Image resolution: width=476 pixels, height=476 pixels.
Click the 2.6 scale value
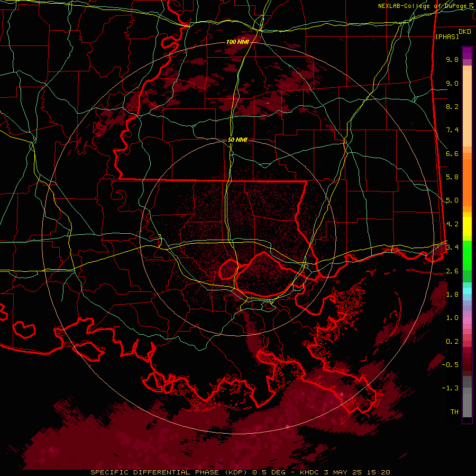click(x=452, y=271)
